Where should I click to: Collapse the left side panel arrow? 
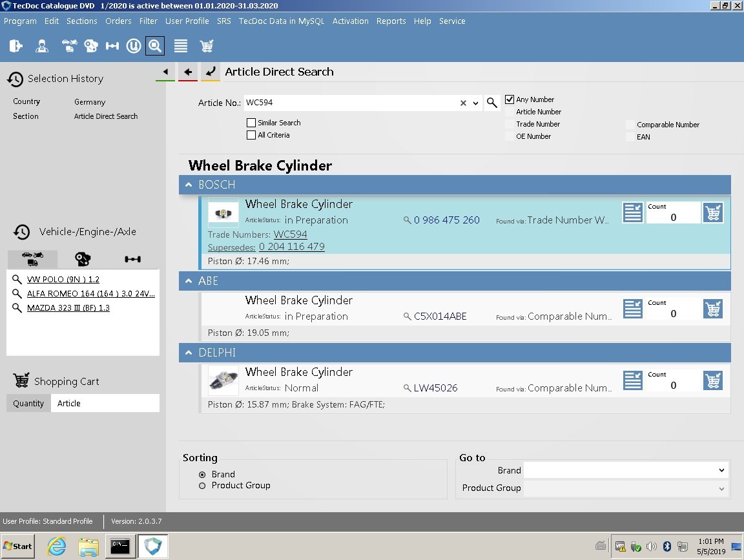pyautogui.click(x=165, y=72)
